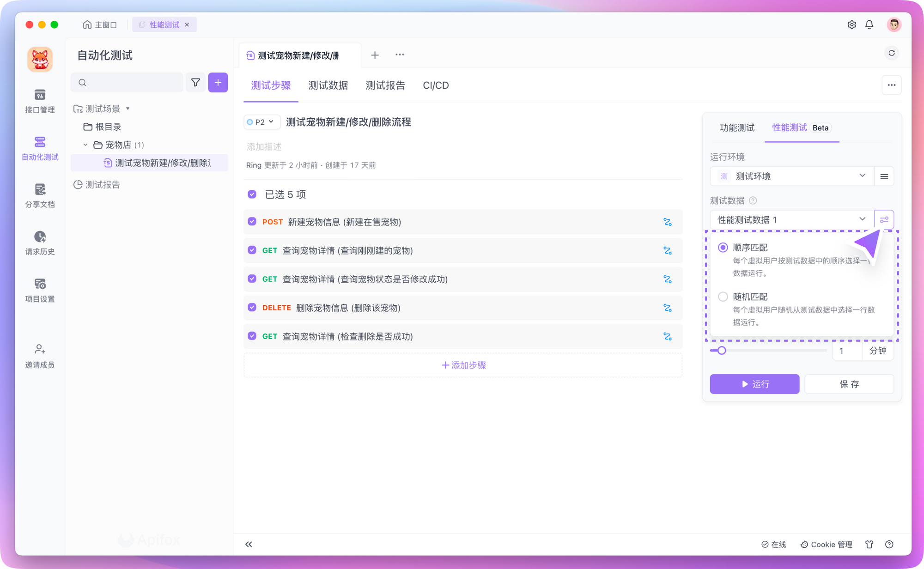Expand the 测试场景 dropdown arrow

128,109
